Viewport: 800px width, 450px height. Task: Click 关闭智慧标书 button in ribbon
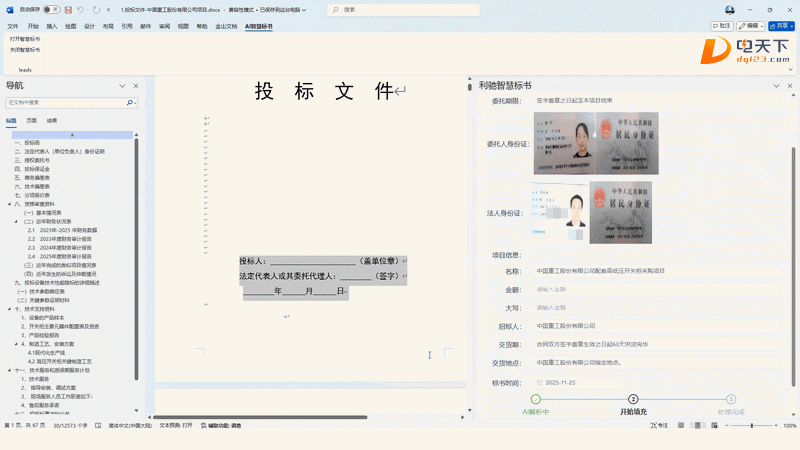click(x=24, y=49)
